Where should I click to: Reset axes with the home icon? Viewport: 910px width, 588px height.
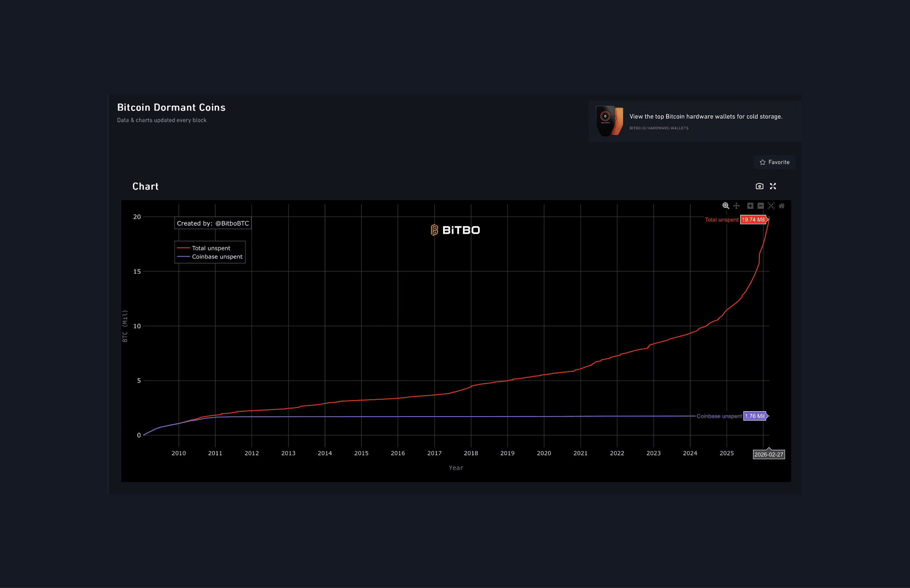pyautogui.click(x=782, y=206)
